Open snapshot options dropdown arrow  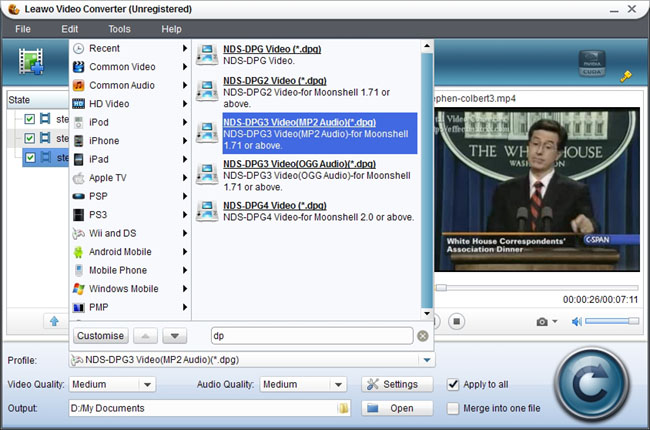click(x=555, y=321)
